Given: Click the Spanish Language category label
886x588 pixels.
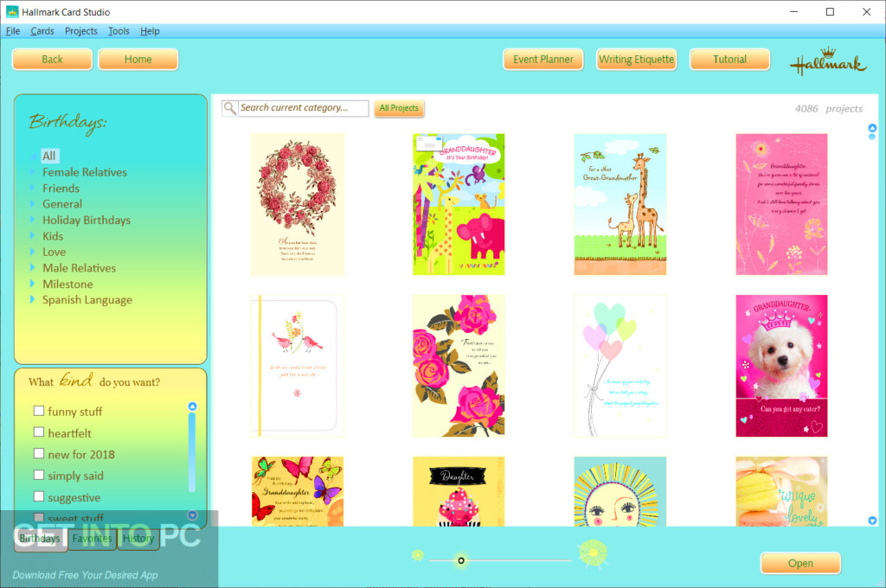Looking at the screenshot, I should (x=87, y=300).
